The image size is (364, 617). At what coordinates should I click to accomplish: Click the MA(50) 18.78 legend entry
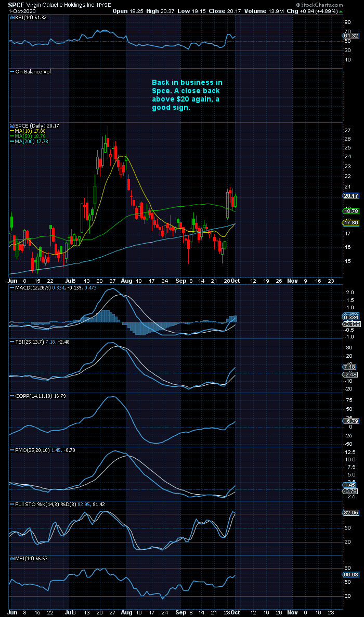tap(28, 136)
